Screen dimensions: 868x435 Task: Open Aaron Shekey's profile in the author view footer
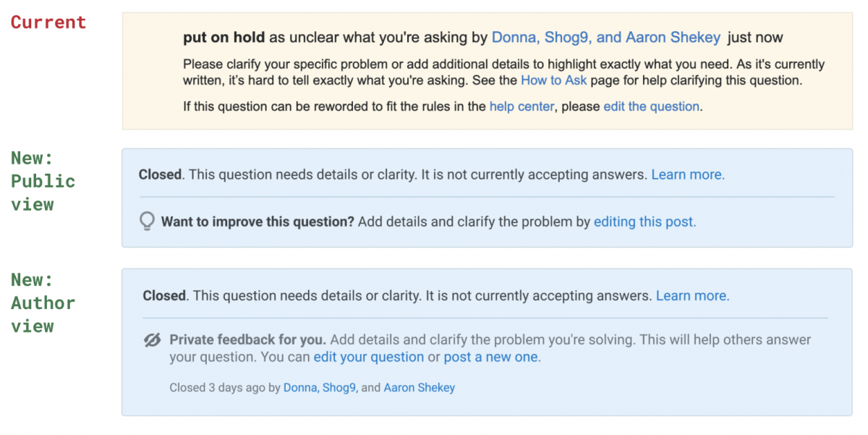[420, 387]
